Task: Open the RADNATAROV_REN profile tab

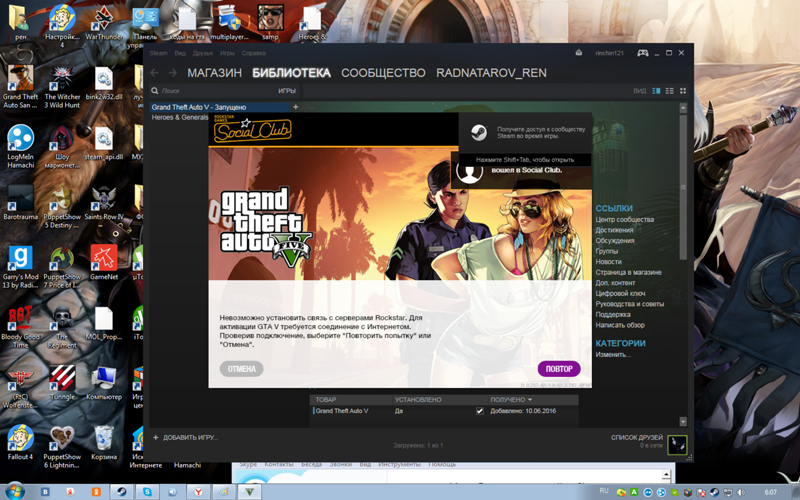Action: coord(491,73)
